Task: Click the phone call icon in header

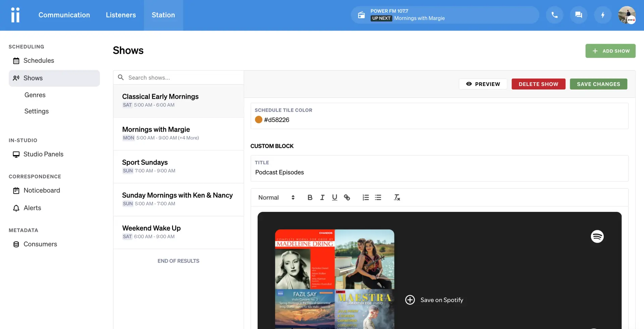Action: (x=554, y=15)
